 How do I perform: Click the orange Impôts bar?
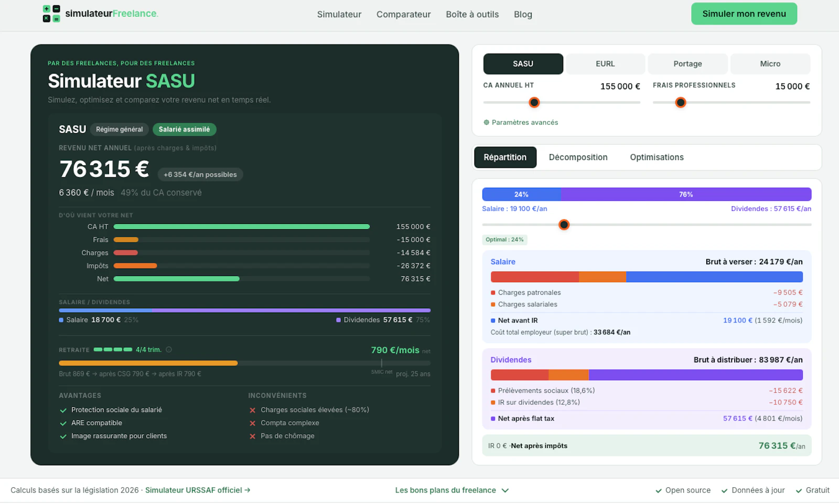135,266
